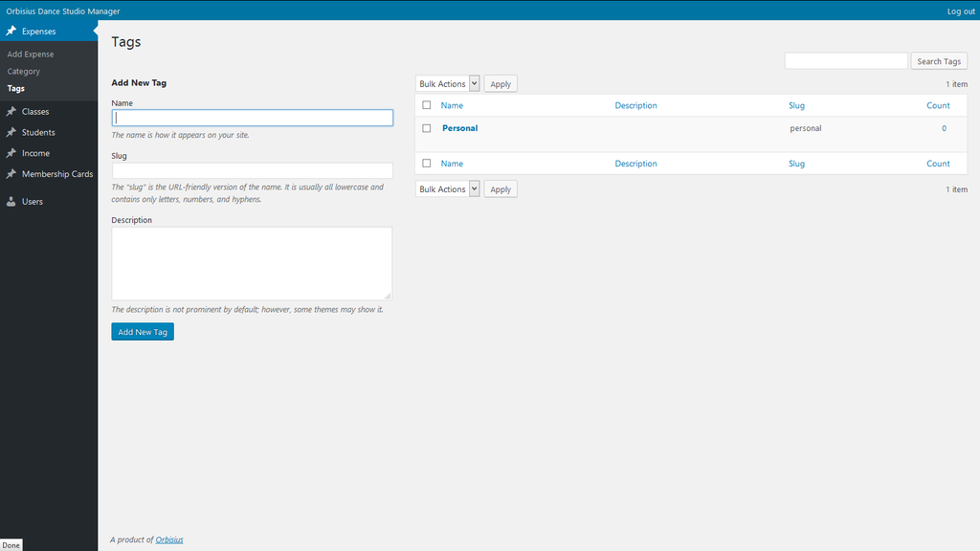Image resolution: width=980 pixels, height=551 pixels.
Task: Open the bottom Bulk Actions dropdown
Action: pyautogui.click(x=448, y=189)
